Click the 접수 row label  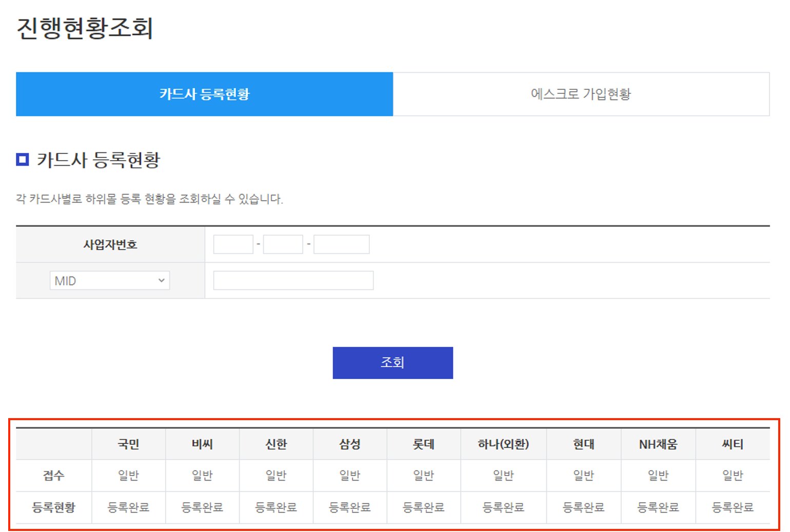(53, 476)
